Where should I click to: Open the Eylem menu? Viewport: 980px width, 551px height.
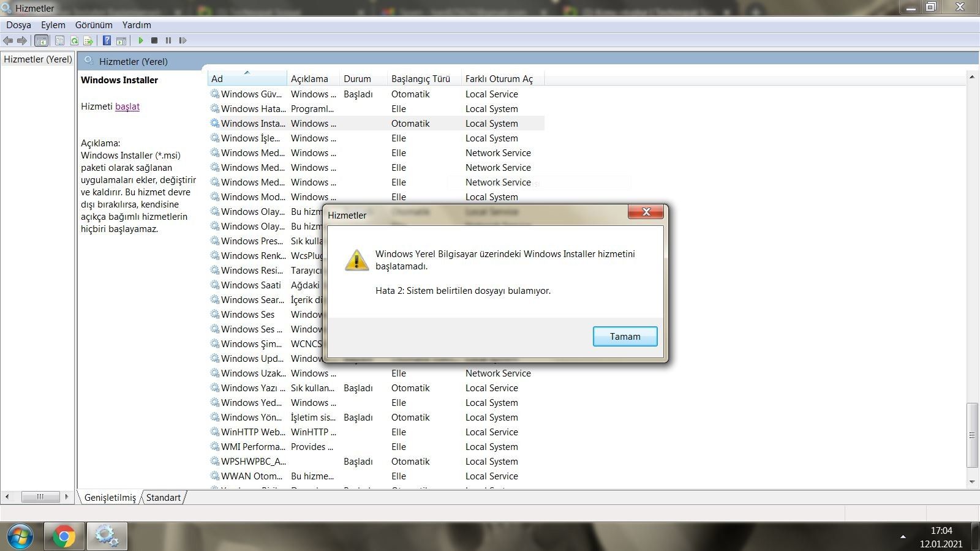point(53,25)
